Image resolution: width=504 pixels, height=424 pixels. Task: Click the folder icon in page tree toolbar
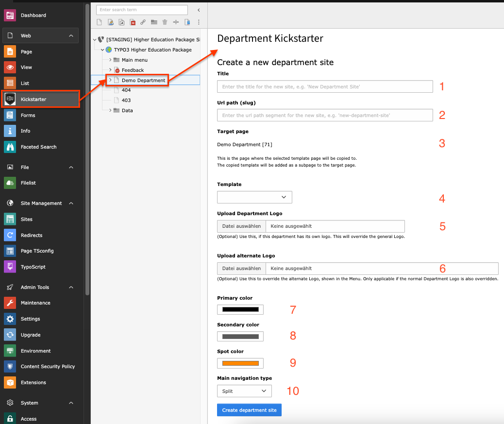[154, 22]
